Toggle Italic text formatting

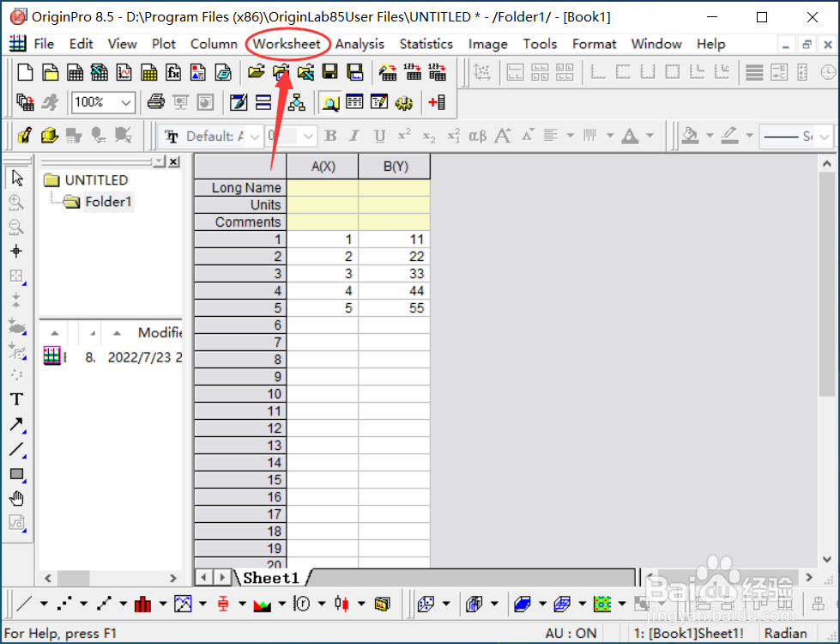354,137
